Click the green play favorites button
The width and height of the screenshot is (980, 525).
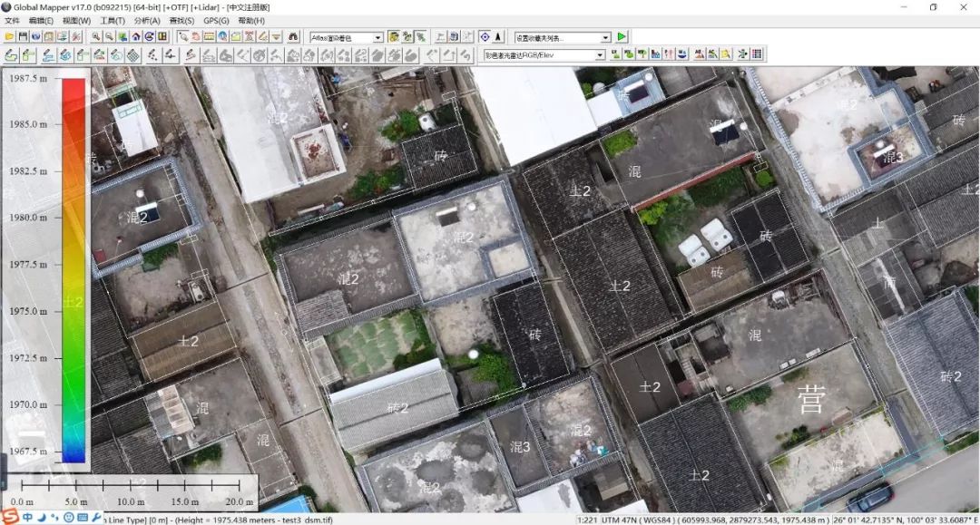(622, 37)
